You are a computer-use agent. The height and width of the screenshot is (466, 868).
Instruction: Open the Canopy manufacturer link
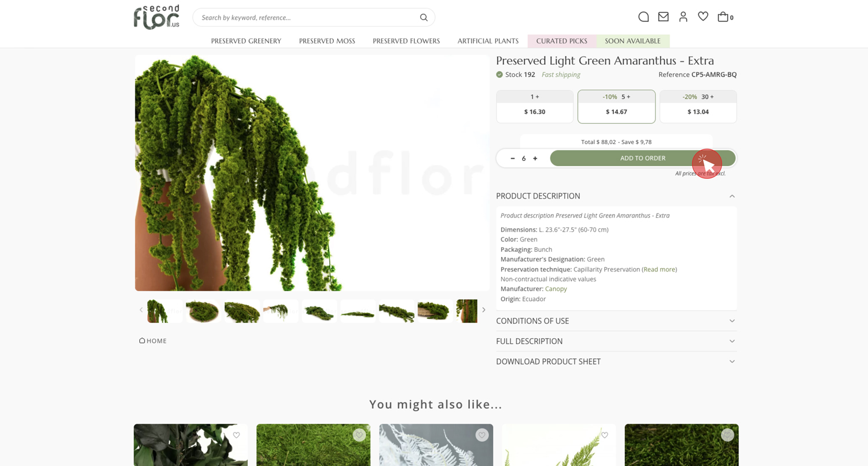(556, 289)
